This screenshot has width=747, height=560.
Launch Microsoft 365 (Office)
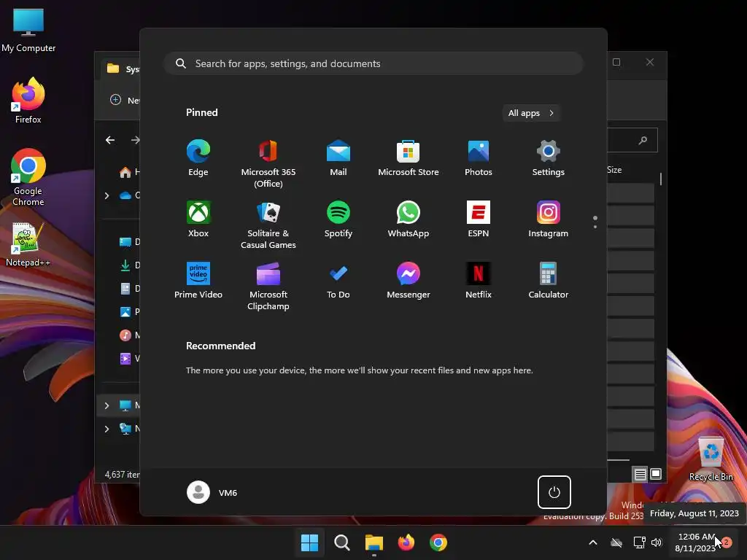coord(268,163)
